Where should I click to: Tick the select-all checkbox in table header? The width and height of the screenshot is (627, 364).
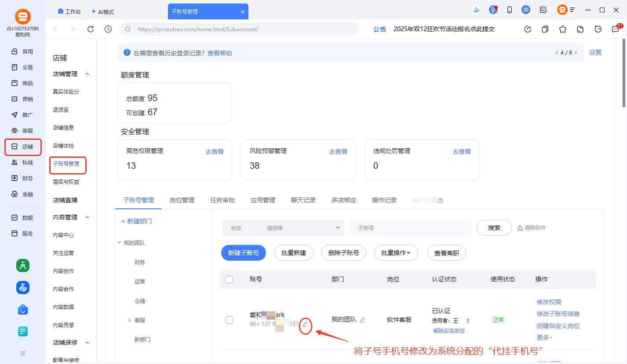click(229, 280)
